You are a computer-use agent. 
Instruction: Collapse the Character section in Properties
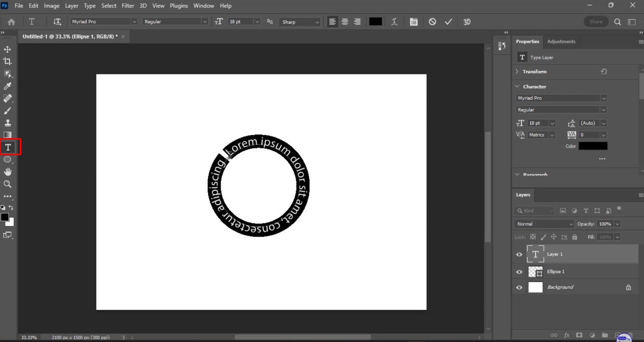point(517,86)
